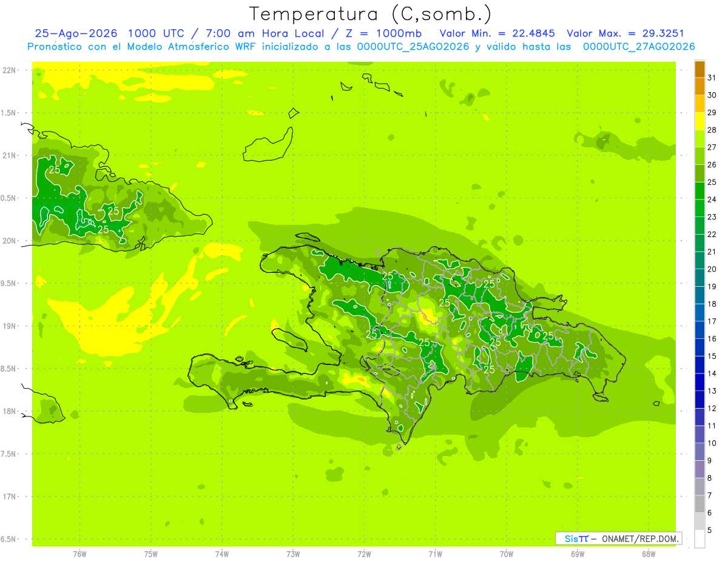Screen dimensions: 728x562
Task: Click the Temperatura (C,somb.) title
Action: (371, 14)
